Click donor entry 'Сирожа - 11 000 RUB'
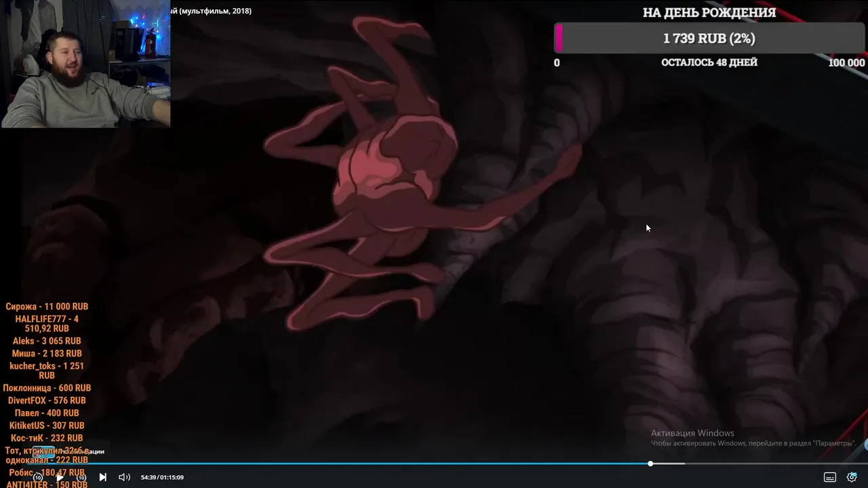 [47, 306]
